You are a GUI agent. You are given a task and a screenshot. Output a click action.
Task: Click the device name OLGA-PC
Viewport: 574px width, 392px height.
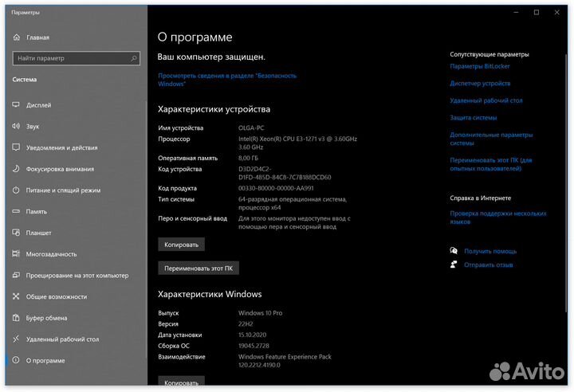click(251, 127)
